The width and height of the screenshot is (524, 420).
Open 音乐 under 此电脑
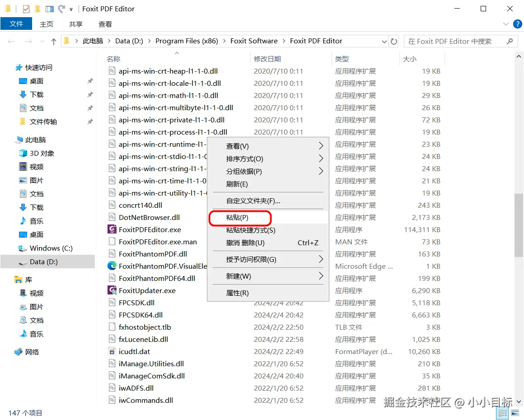pos(37,221)
